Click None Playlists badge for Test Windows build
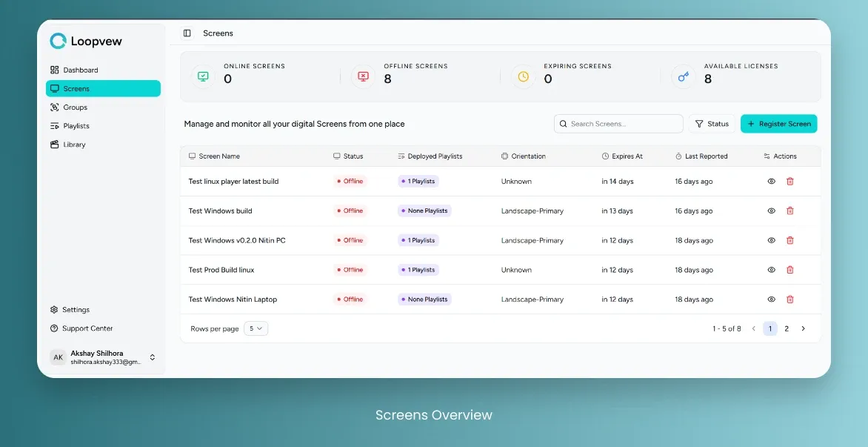The image size is (868, 447). click(x=424, y=211)
